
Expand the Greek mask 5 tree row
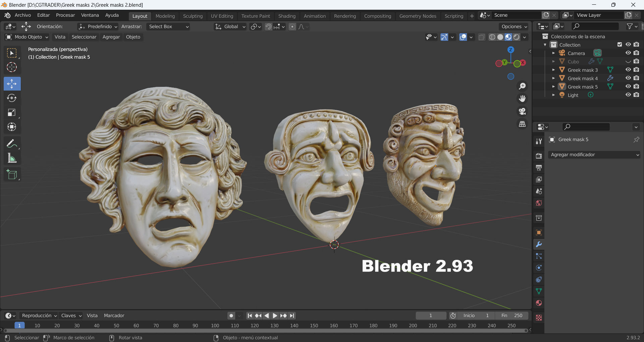[x=553, y=87]
